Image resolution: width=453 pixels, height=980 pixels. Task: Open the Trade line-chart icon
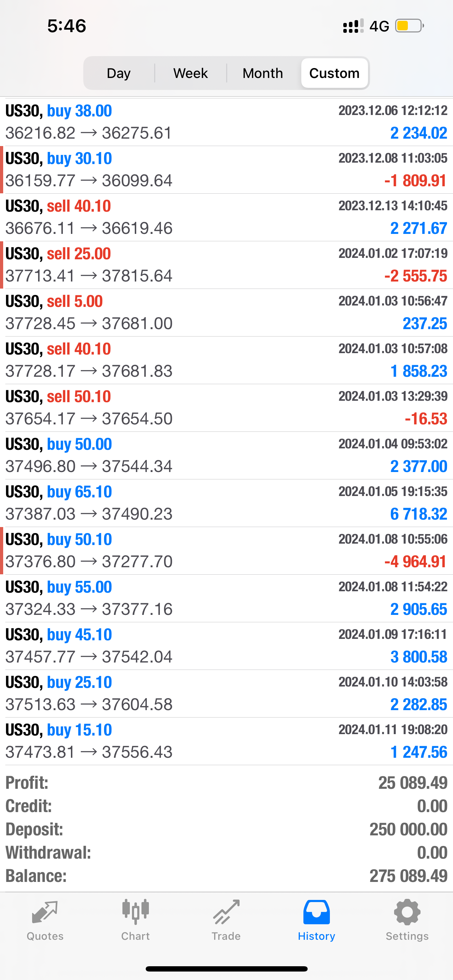(x=226, y=912)
